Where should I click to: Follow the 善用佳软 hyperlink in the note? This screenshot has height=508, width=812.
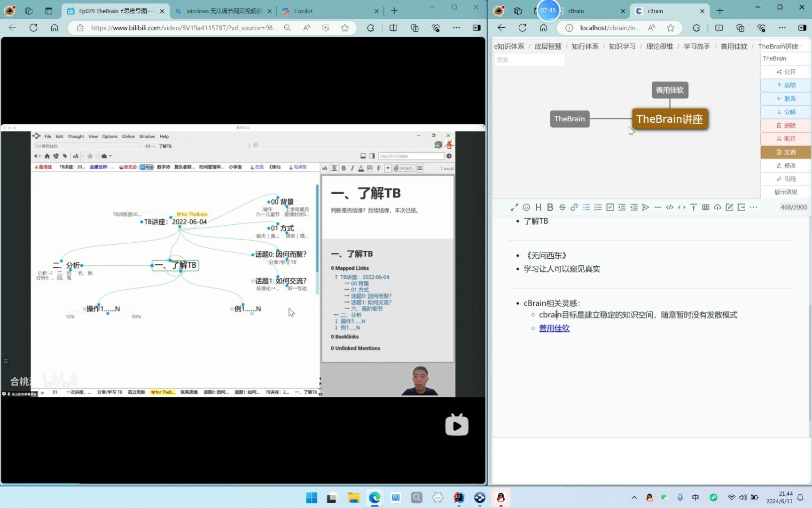click(554, 328)
